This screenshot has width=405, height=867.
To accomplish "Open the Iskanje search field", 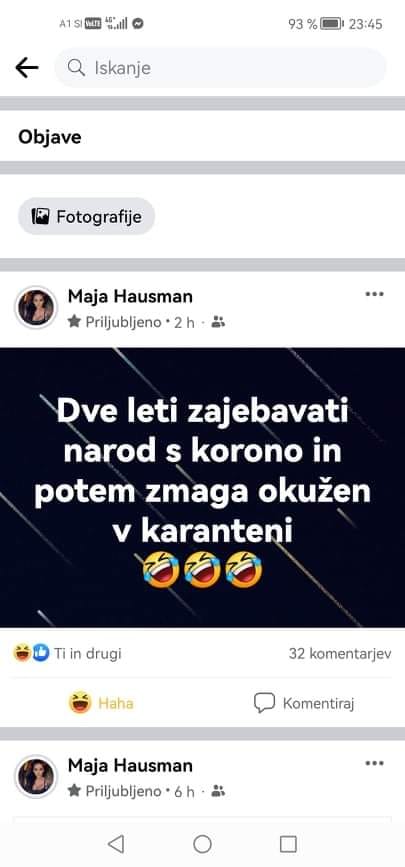I will pyautogui.click(x=220, y=68).
